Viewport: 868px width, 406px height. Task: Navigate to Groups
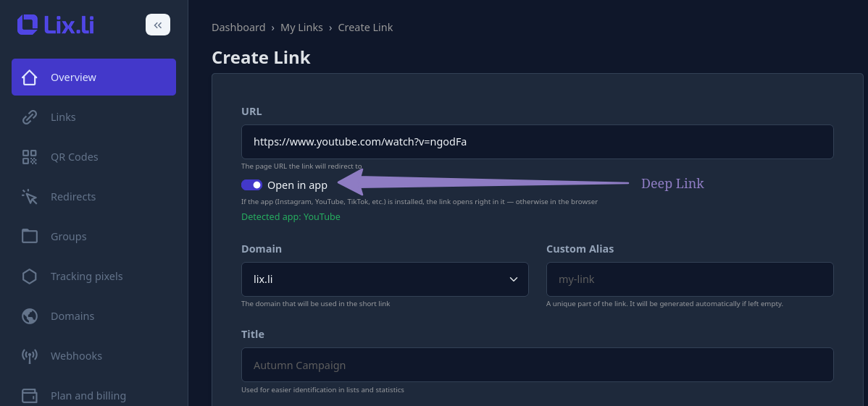[x=93, y=237]
